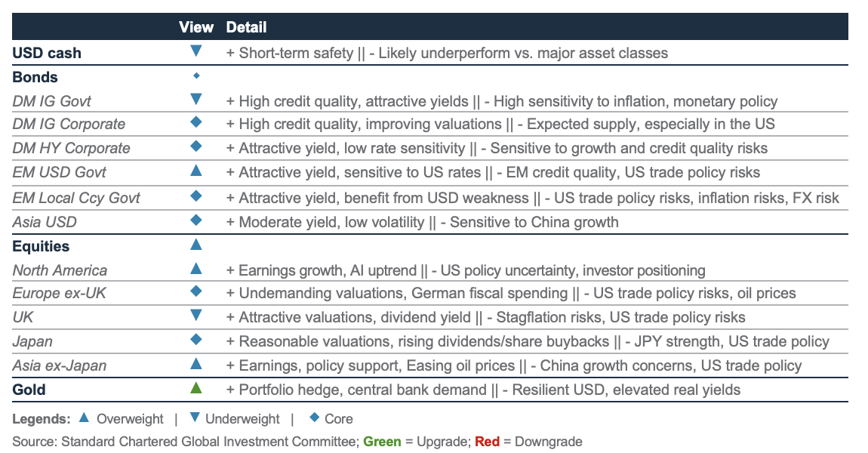Click the Overweight legend triangle icon

tap(84, 418)
